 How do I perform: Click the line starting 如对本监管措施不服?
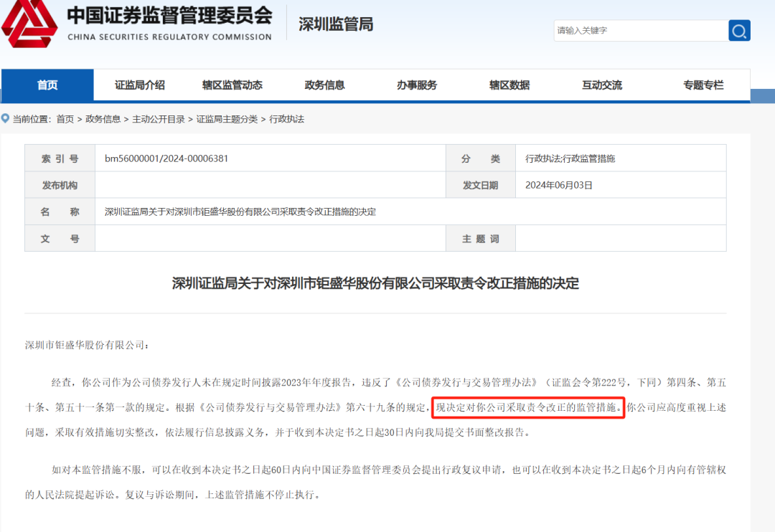click(x=388, y=470)
